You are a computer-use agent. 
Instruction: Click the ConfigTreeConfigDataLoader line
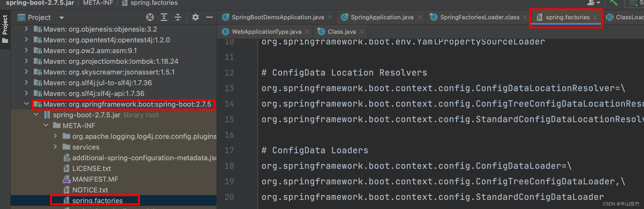click(x=443, y=181)
